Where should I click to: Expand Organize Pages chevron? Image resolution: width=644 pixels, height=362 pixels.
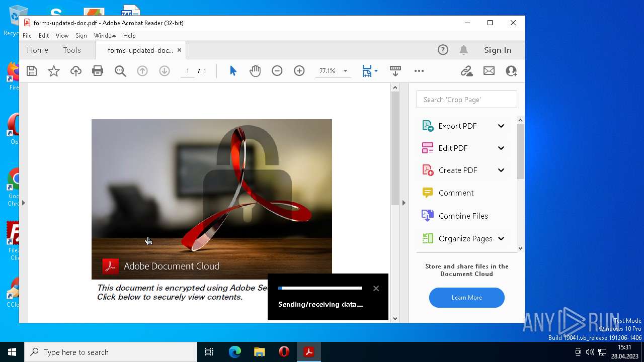click(x=501, y=239)
